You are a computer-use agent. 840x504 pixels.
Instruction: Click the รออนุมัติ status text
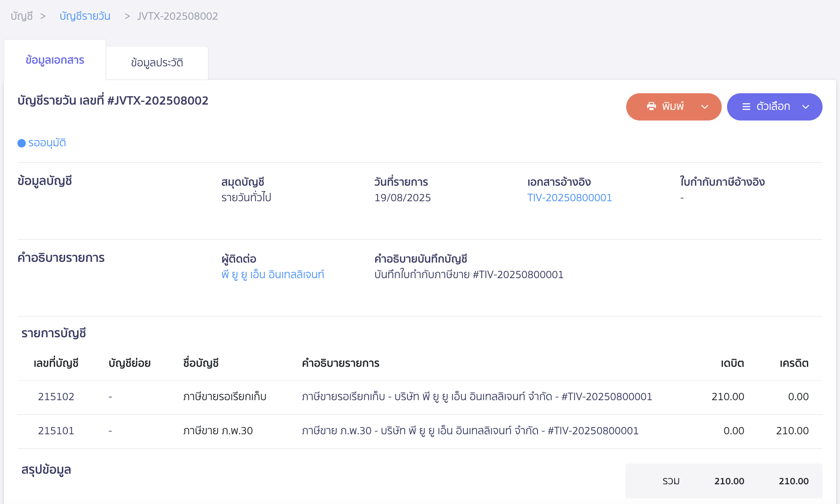click(x=47, y=143)
